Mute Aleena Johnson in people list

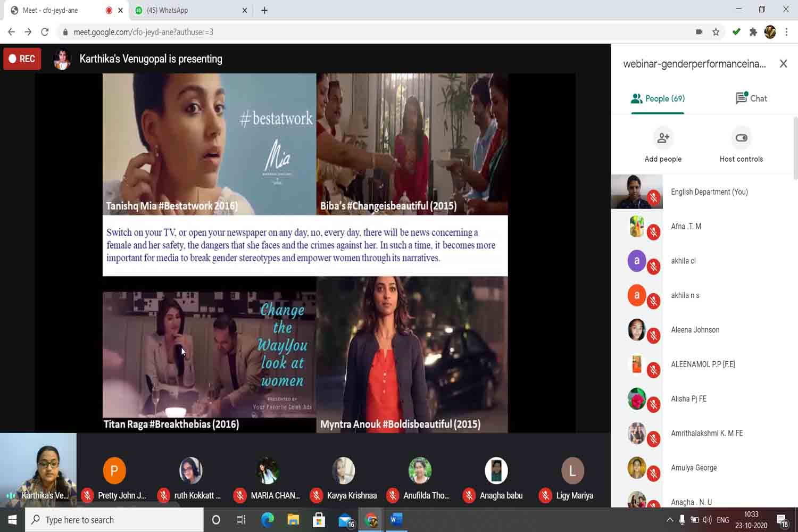tap(653, 336)
